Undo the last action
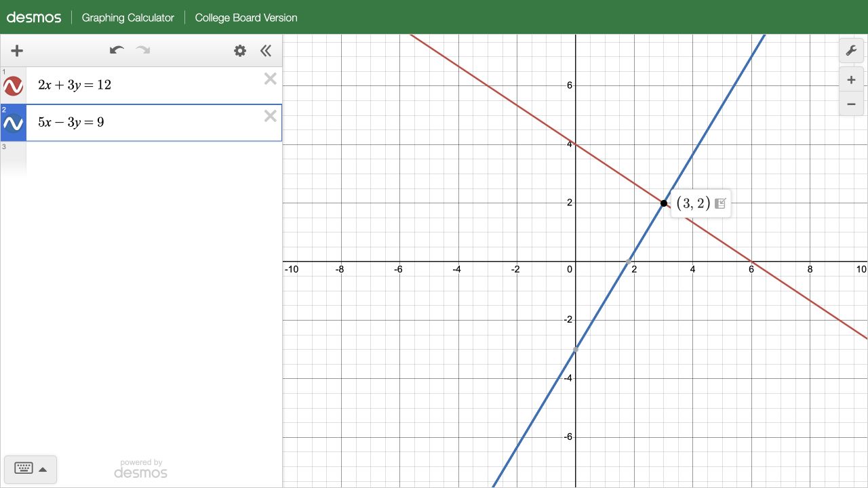The image size is (868, 488). (x=117, y=50)
